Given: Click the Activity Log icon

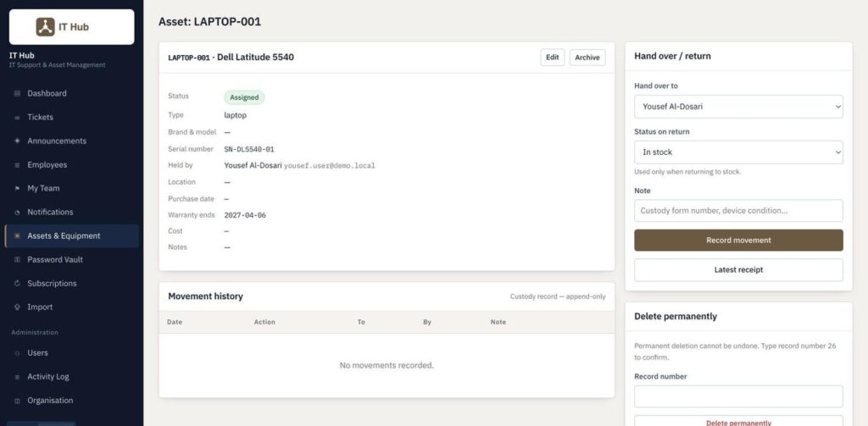Looking at the screenshot, I should pos(17,377).
